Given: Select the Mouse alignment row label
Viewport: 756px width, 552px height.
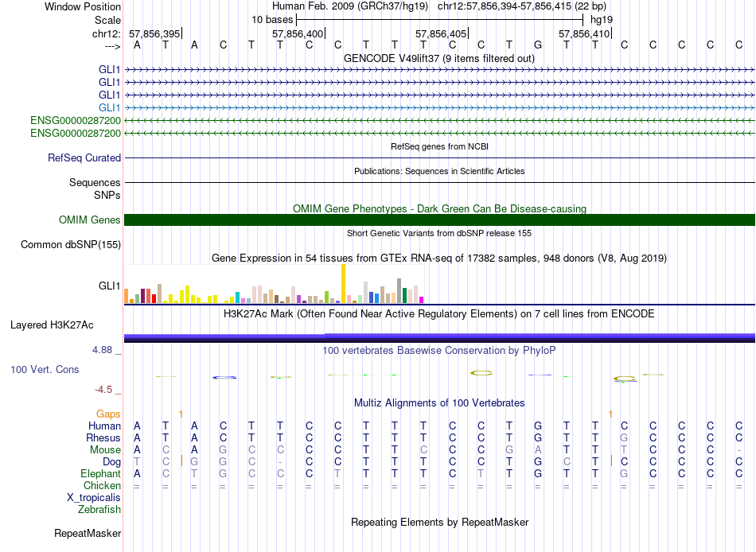Looking at the screenshot, I should click(x=105, y=450).
